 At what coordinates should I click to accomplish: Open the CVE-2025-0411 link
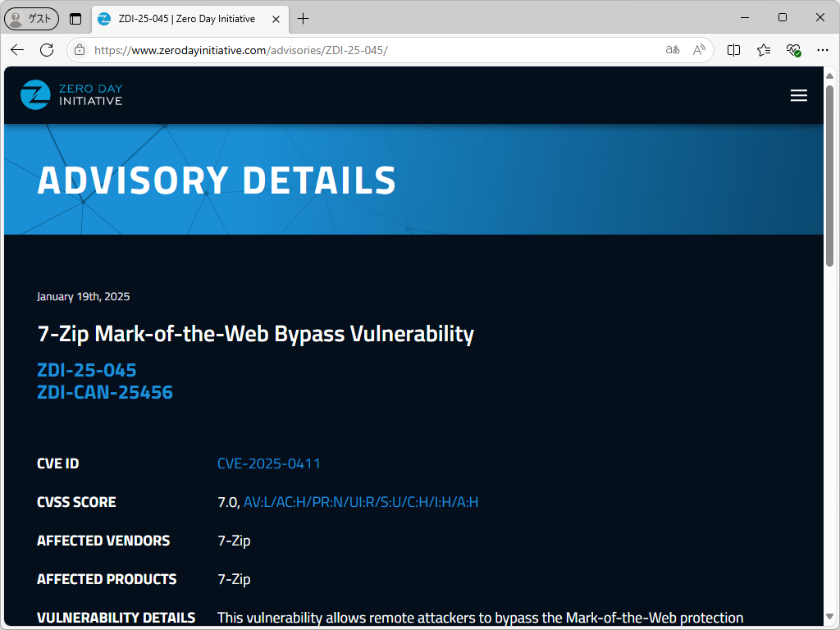tap(269, 463)
